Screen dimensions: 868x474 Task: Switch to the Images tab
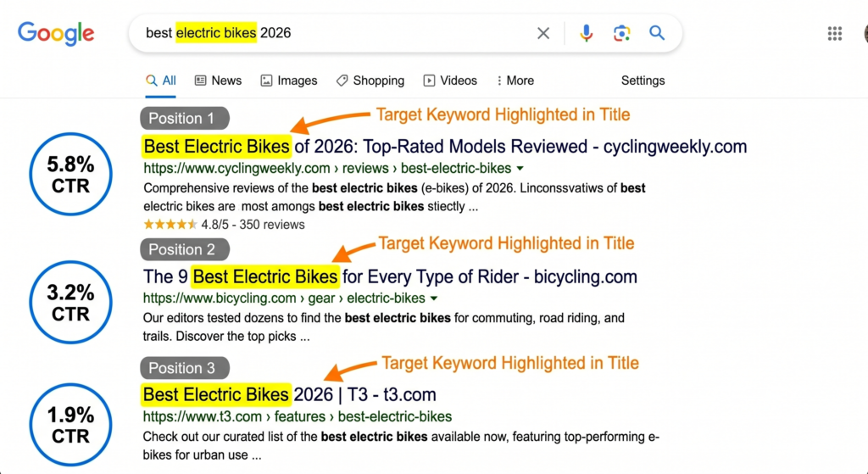[x=288, y=81]
